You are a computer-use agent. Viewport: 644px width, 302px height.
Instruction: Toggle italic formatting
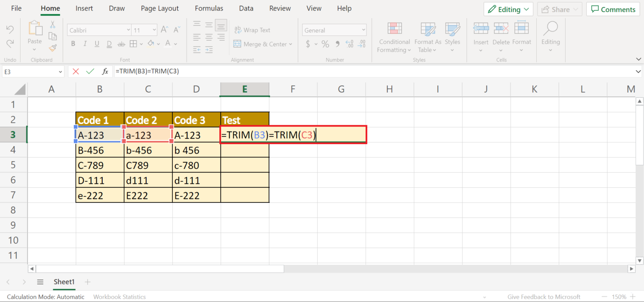pos(84,44)
